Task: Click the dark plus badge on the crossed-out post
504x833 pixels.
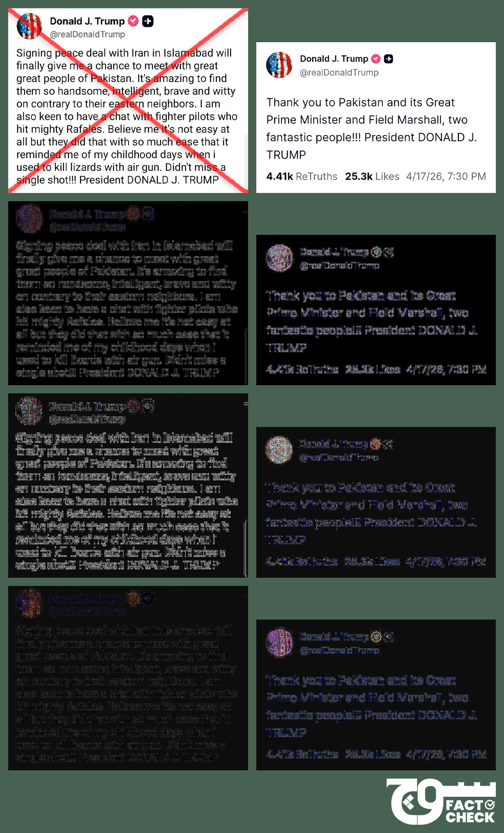Action: click(148, 21)
